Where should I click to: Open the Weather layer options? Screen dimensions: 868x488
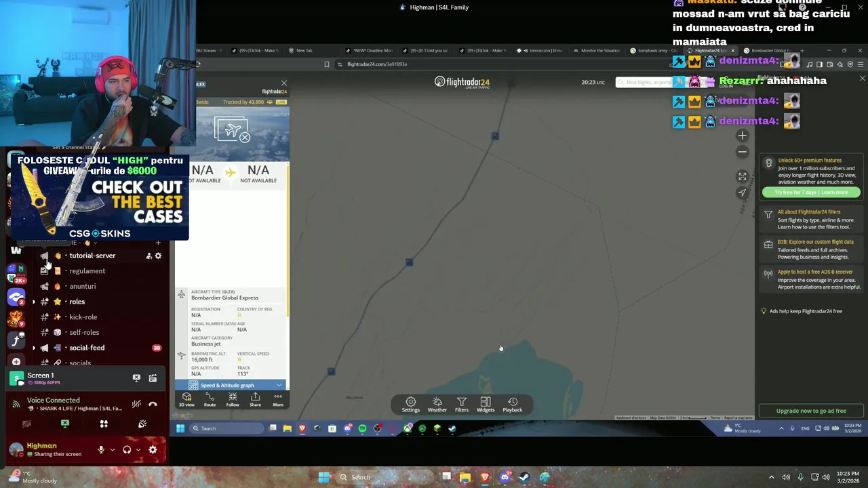[437, 405]
